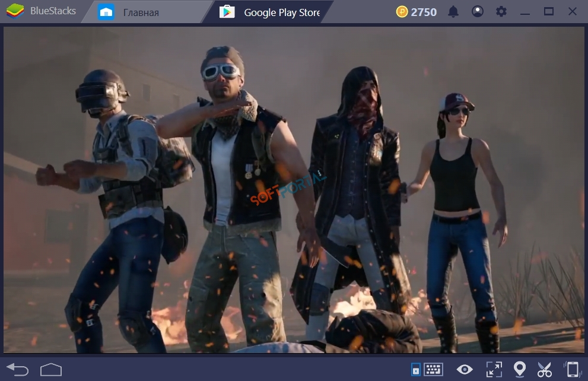The height and width of the screenshot is (381, 588).
Task: Take a screenshot with scissors icon
Action: [545, 369]
